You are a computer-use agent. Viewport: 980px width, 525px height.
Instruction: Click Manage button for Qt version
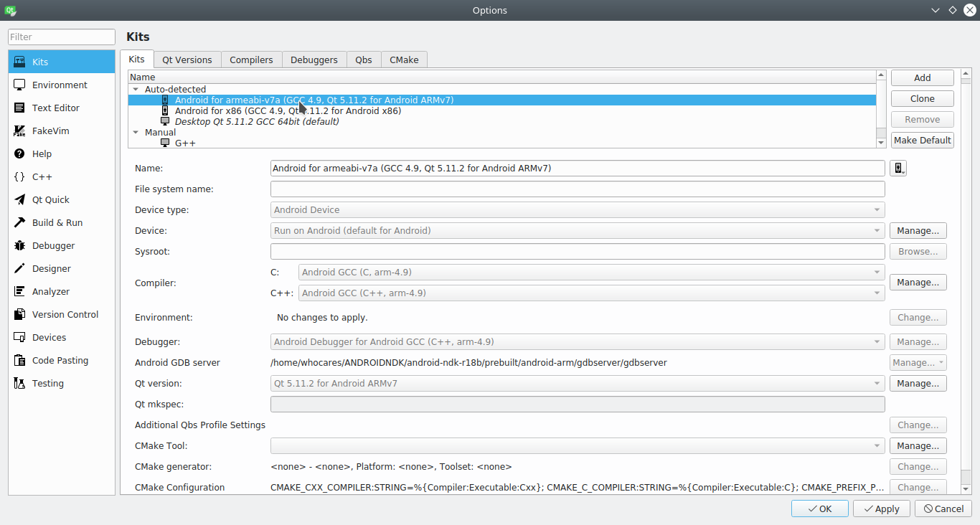pos(918,384)
